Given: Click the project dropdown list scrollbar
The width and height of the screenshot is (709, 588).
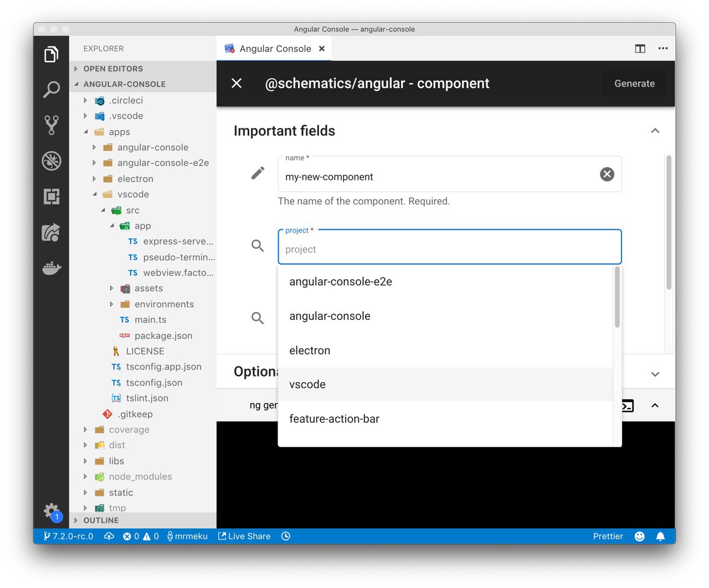Looking at the screenshot, I should pyautogui.click(x=617, y=297).
